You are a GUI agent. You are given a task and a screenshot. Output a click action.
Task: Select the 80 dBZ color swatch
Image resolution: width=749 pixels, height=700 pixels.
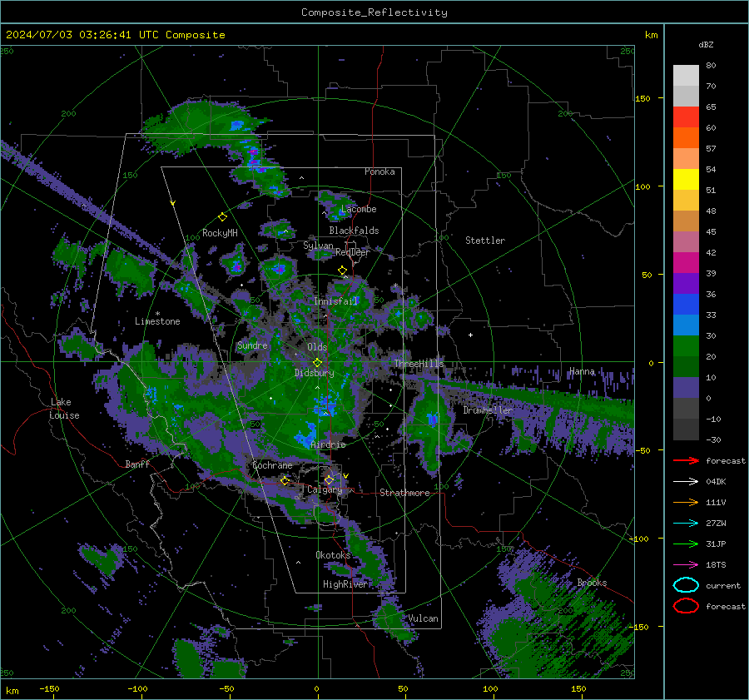[x=686, y=75]
